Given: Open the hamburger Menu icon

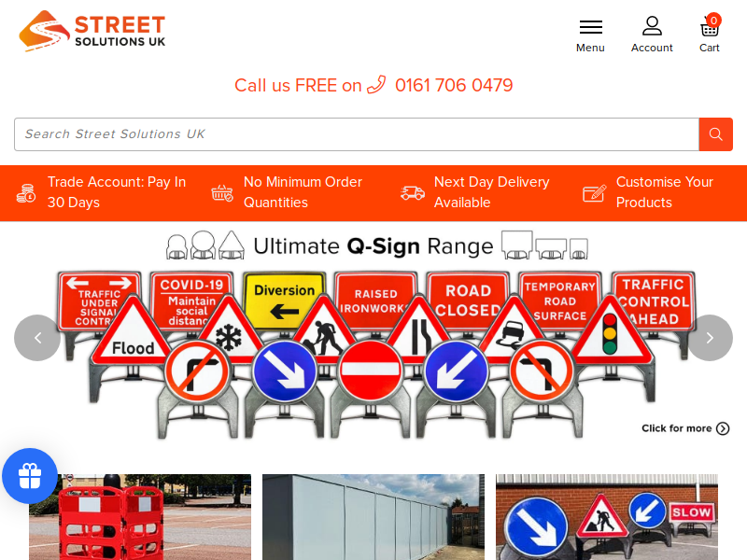Looking at the screenshot, I should (x=591, y=27).
